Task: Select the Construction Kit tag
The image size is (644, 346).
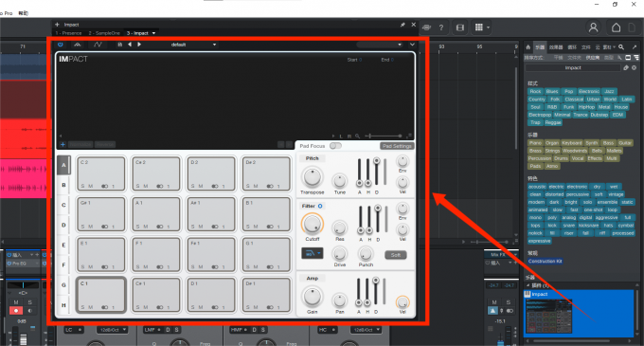Action: [545, 262]
